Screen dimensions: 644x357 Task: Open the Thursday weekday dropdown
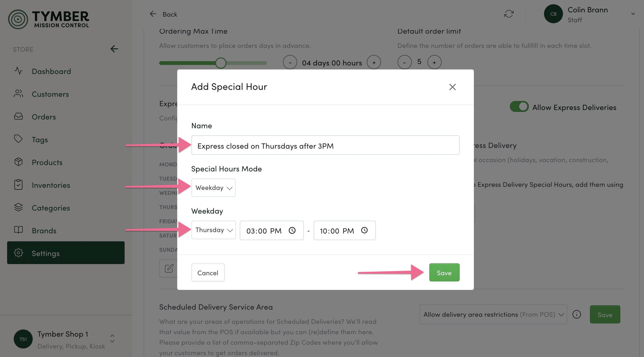coord(213,230)
